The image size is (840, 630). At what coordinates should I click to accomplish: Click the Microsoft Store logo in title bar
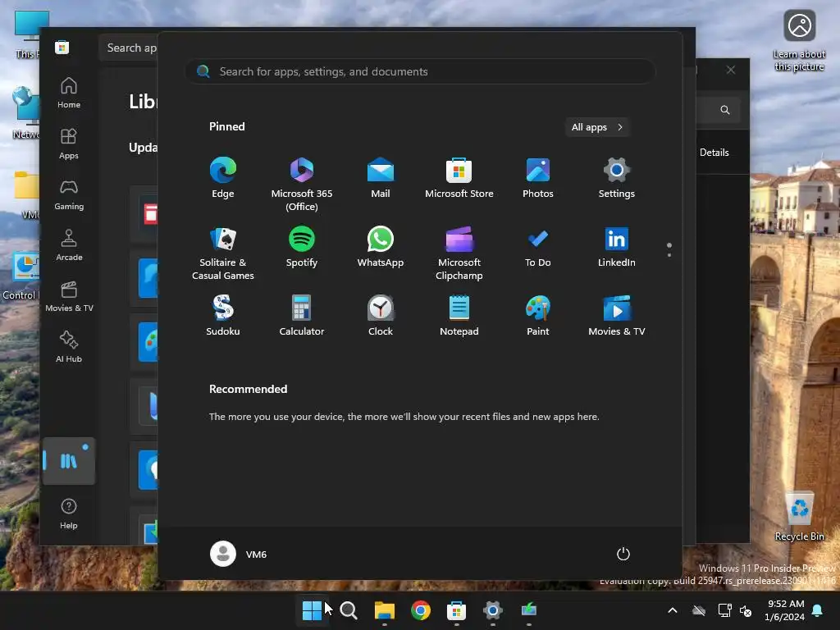62,48
